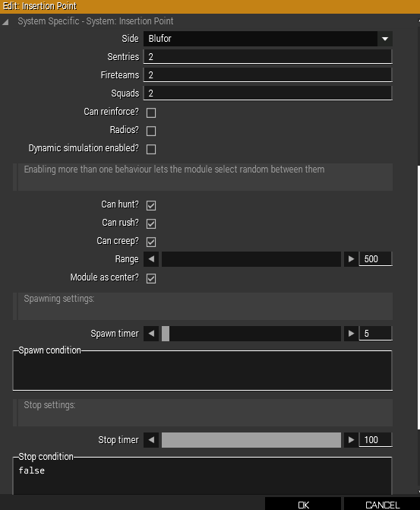Click inside the Spawn condition text box
The height and width of the screenshot is (510, 420).
tap(202, 370)
